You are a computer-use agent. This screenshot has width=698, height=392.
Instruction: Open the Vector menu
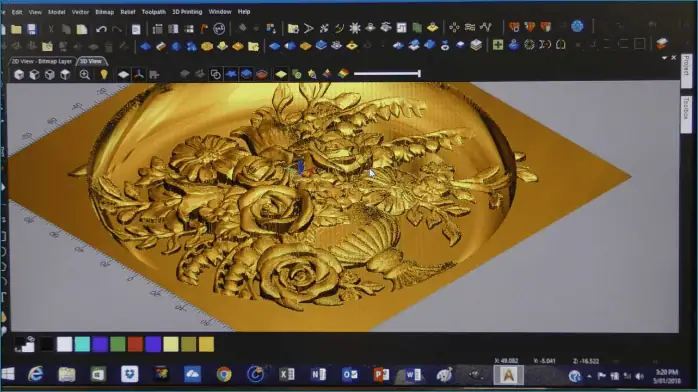80,12
